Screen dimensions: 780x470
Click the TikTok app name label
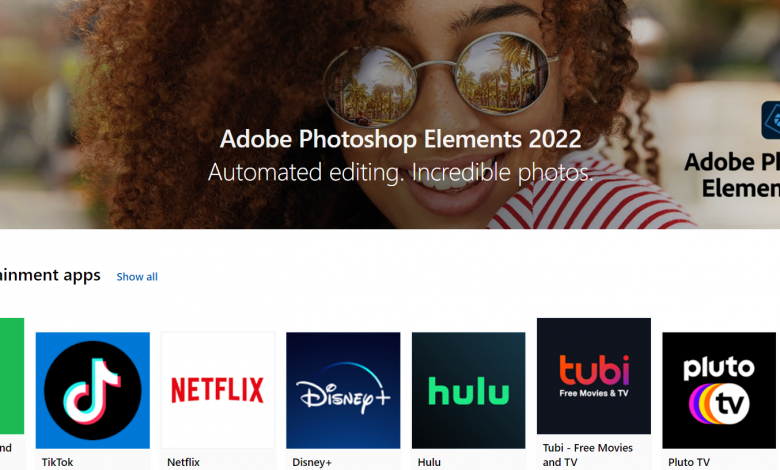point(57,463)
